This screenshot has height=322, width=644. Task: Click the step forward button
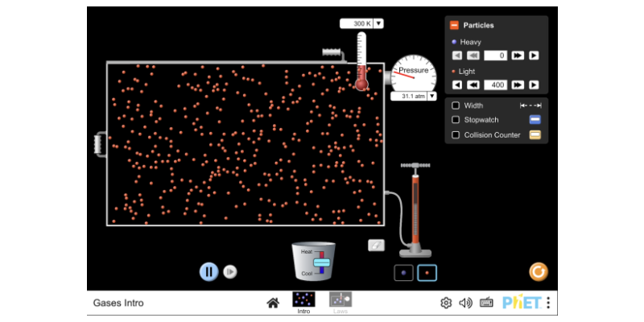[x=229, y=272]
